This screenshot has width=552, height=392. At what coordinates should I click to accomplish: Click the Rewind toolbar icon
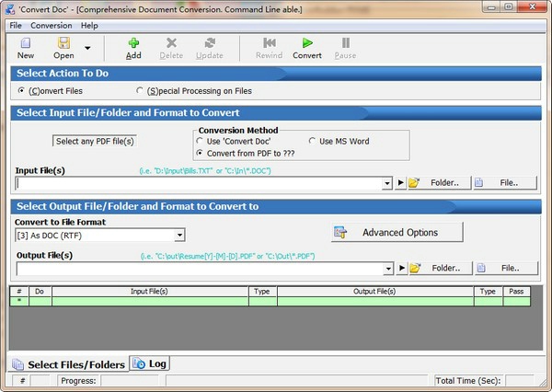click(268, 43)
